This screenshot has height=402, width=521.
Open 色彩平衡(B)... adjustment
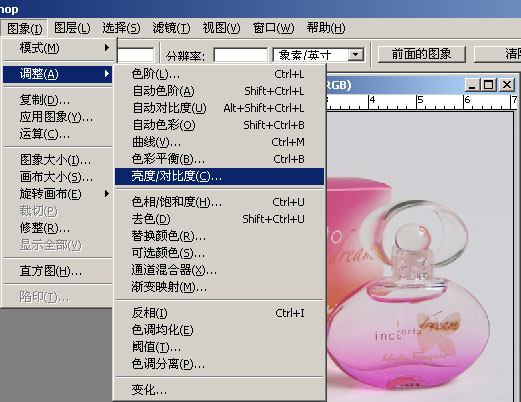[219, 159]
